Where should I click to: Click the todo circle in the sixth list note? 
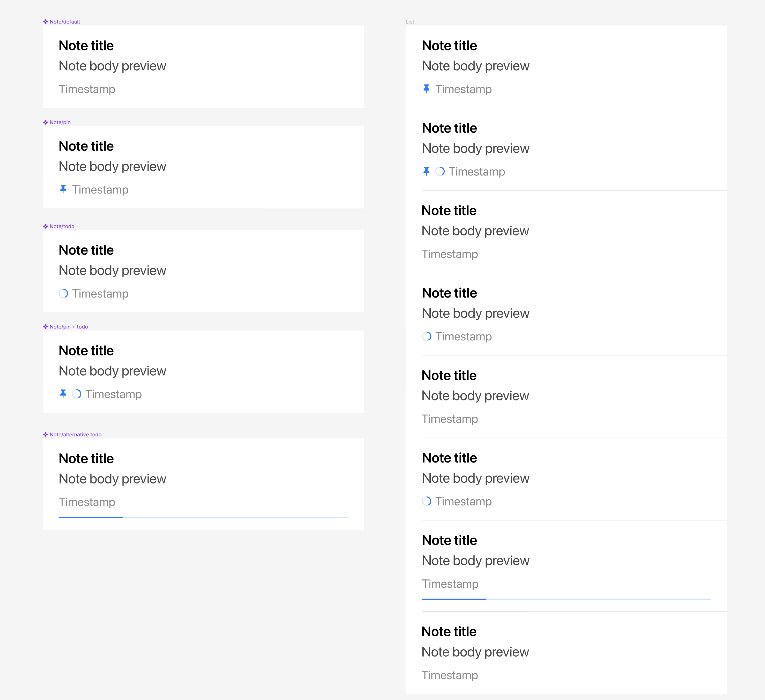pyautogui.click(x=426, y=501)
